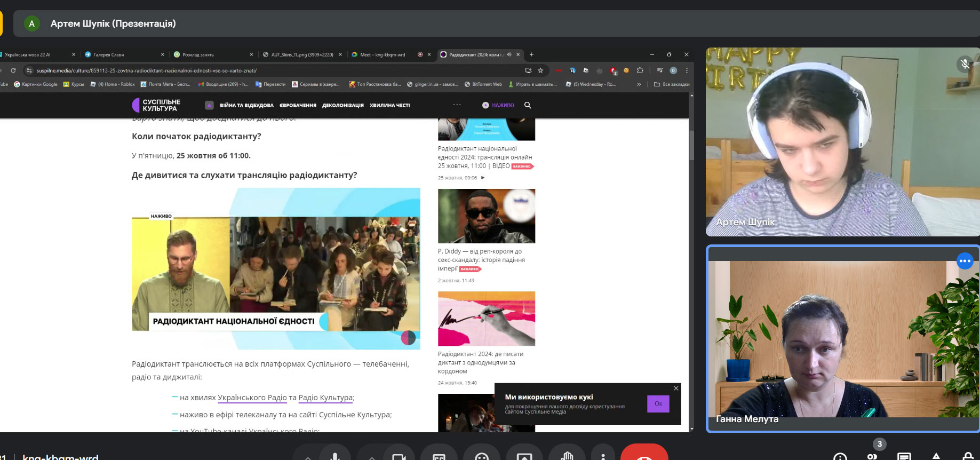Open the ginger.in.ua bookmark
The height and width of the screenshot is (460, 980).
(433, 84)
